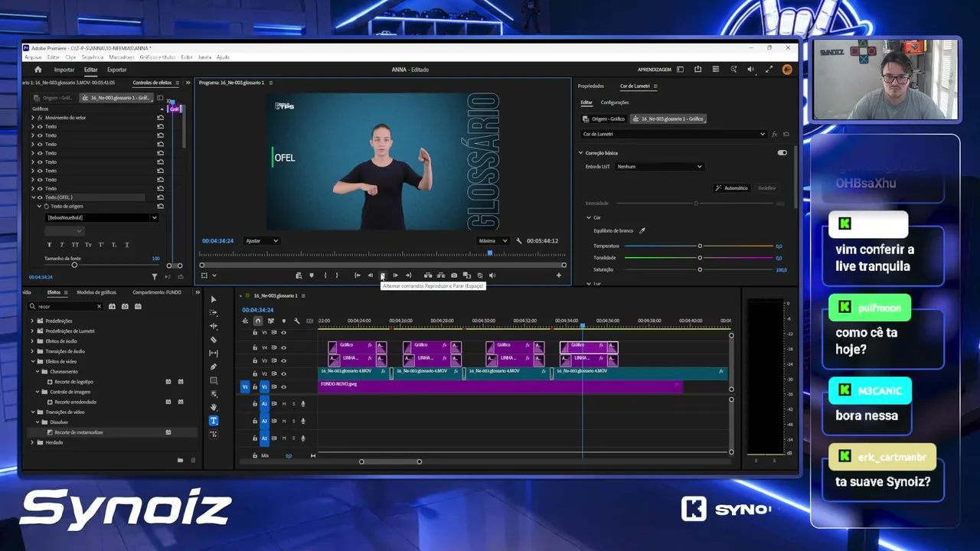Solo audio track A2
Screen dimensions: 980x551
pos(293,421)
